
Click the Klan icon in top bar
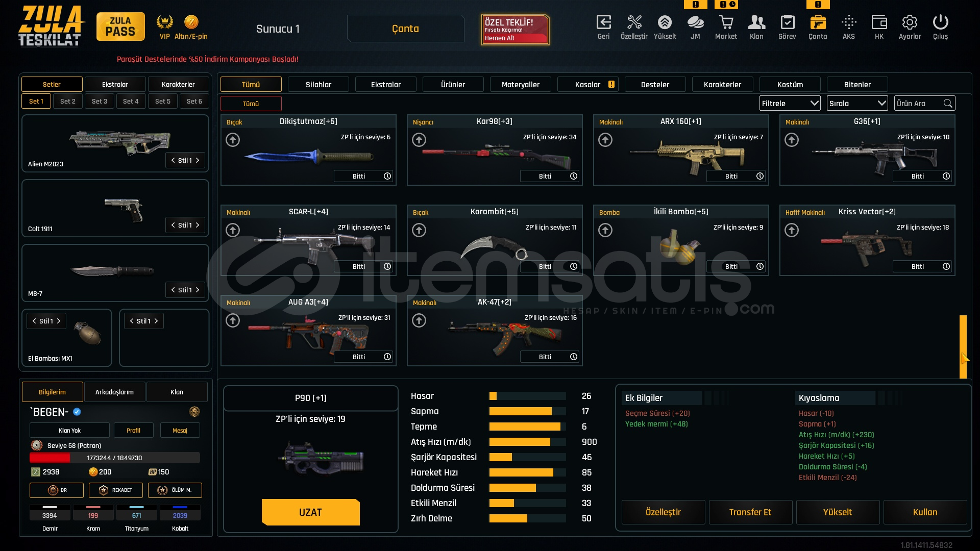[x=756, y=22]
